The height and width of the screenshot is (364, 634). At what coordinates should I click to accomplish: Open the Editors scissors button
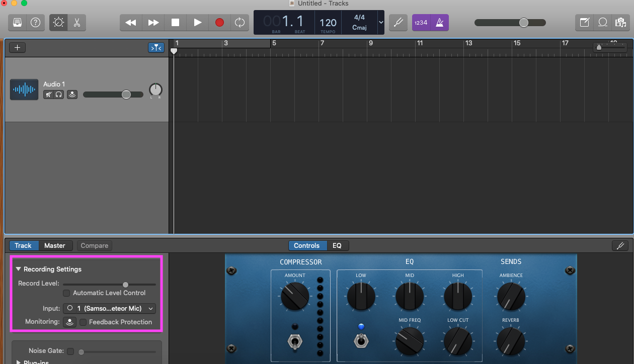[76, 23]
